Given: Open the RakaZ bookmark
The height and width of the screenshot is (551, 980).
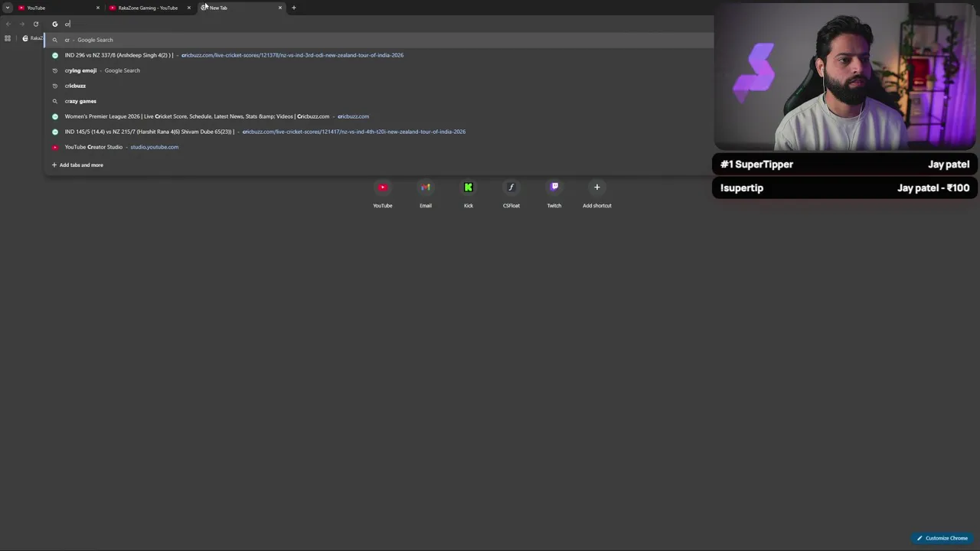Looking at the screenshot, I should (x=32, y=38).
